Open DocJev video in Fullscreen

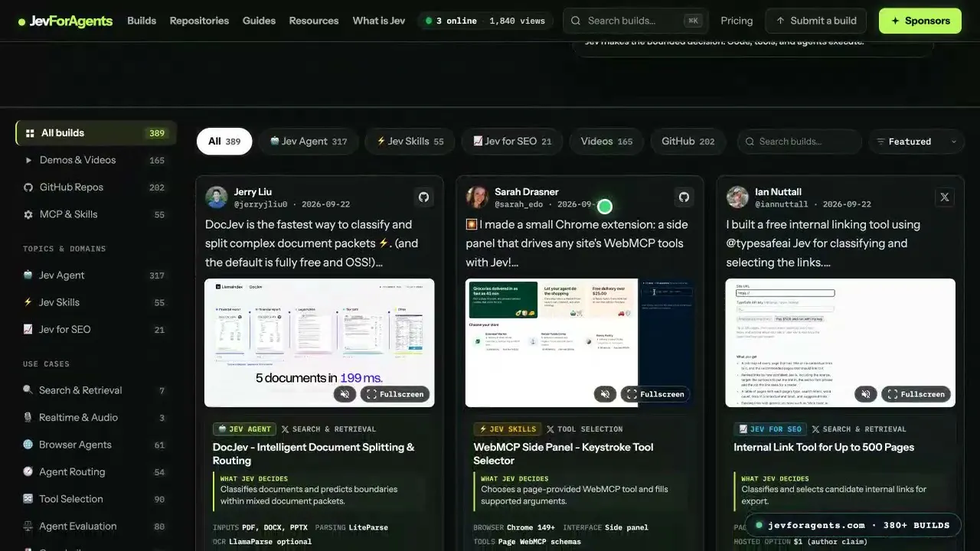tap(395, 394)
